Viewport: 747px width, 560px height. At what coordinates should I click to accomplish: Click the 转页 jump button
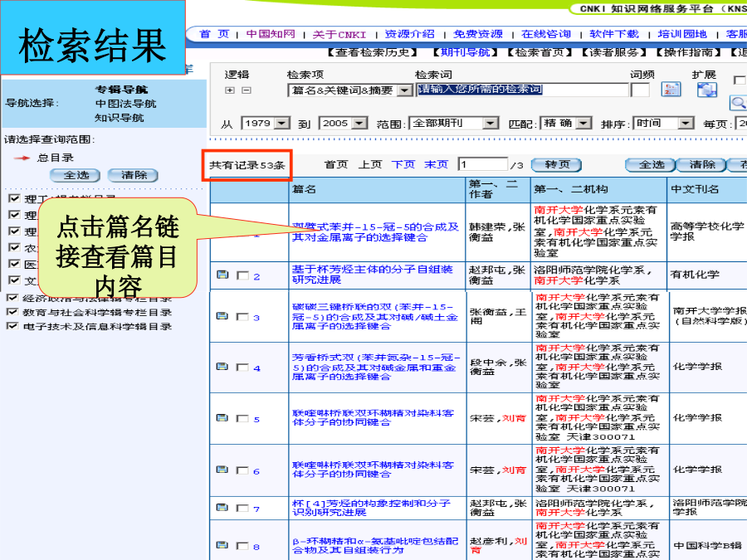[556, 165]
